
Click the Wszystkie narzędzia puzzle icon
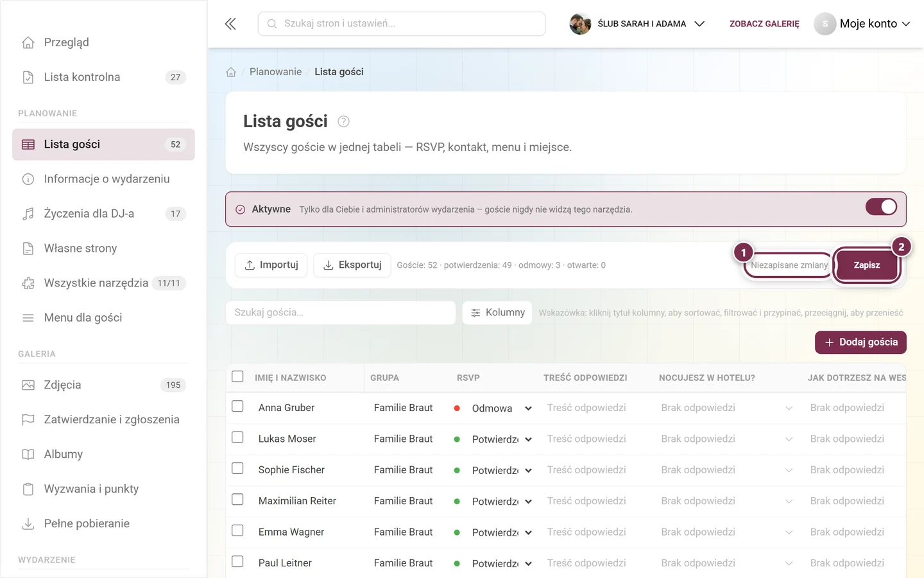[x=28, y=283]
